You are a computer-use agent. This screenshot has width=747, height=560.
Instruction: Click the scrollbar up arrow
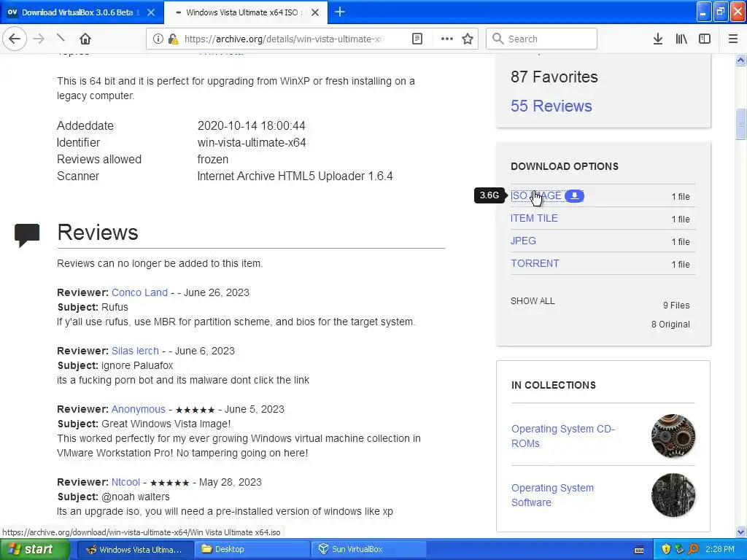[x=741, y=60]
